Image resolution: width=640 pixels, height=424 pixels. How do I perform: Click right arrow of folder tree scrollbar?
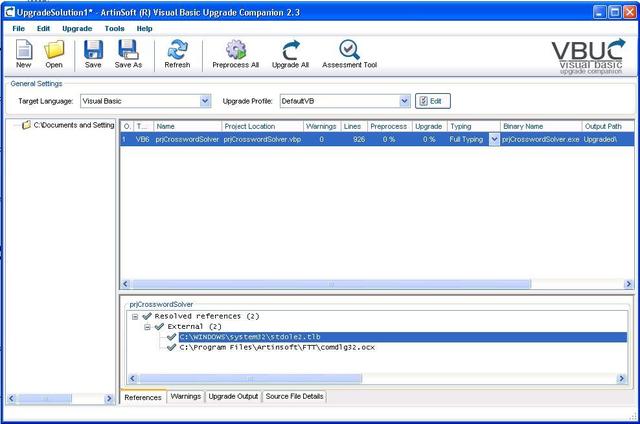coord(109,398)
